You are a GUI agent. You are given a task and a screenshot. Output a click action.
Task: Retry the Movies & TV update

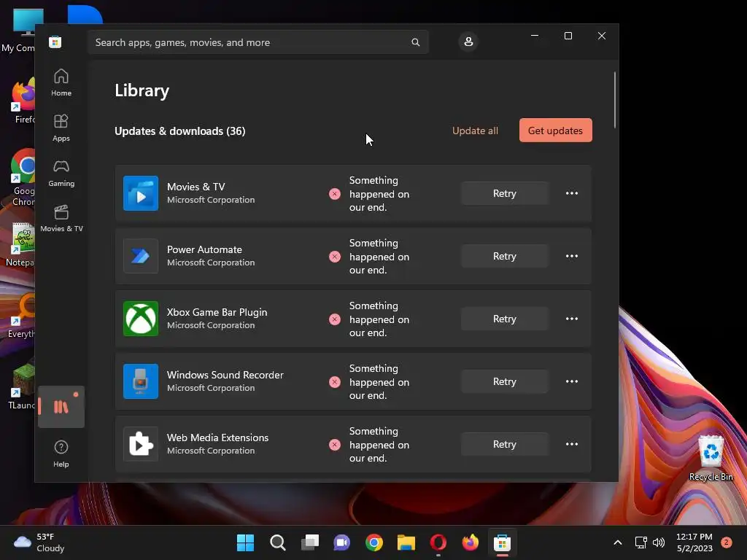pyautogui.click(x=505, y=193)
